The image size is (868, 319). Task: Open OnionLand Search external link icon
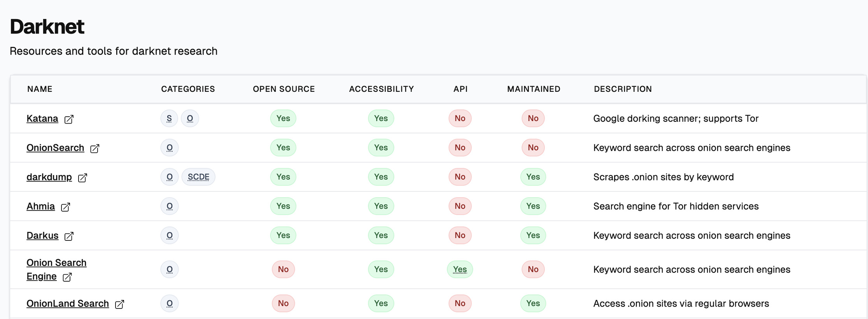click(x=119, y=304)
